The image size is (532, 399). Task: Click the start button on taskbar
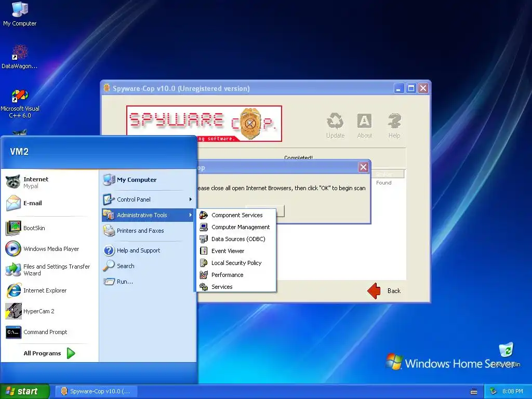pos(25,391)
